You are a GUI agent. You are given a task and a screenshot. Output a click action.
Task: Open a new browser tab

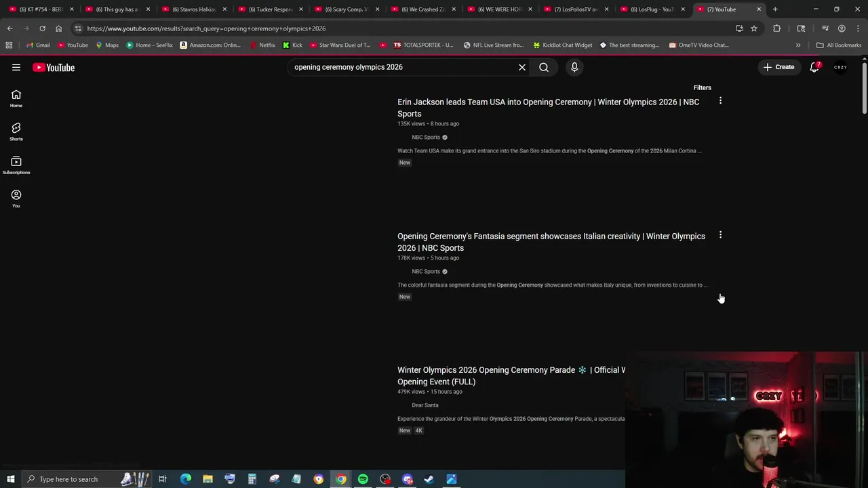(775, 9)
